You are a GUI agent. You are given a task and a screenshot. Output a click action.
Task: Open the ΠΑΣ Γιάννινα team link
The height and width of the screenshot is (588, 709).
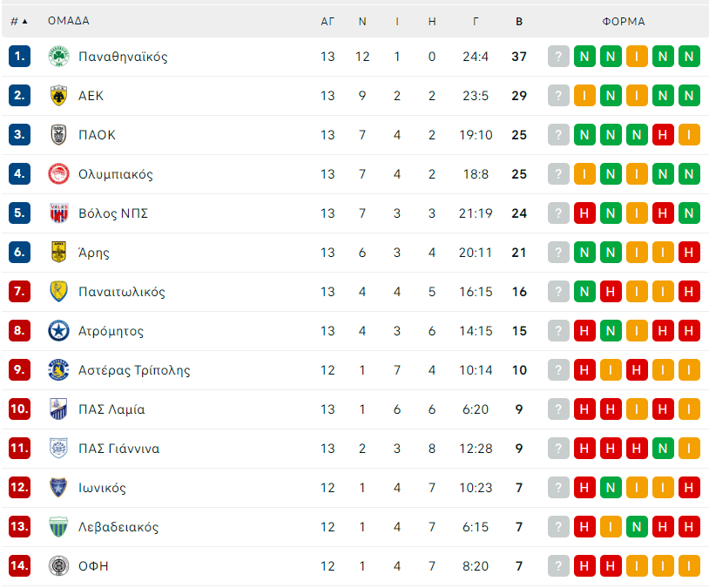tap(118, 449)
